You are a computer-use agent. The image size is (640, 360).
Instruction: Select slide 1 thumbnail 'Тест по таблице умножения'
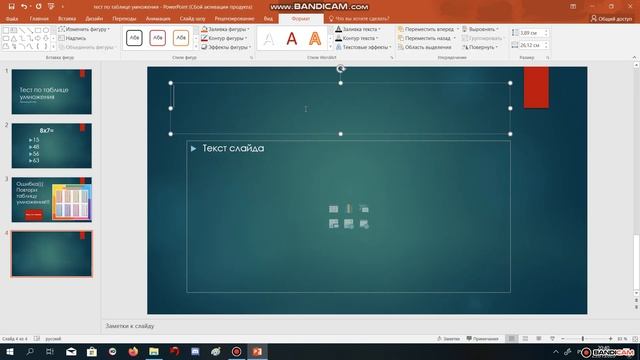[52, 91]
